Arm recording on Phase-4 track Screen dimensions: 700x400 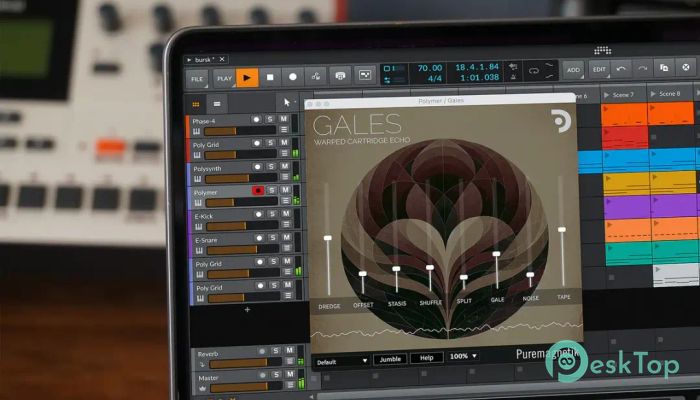coord(256,119)
